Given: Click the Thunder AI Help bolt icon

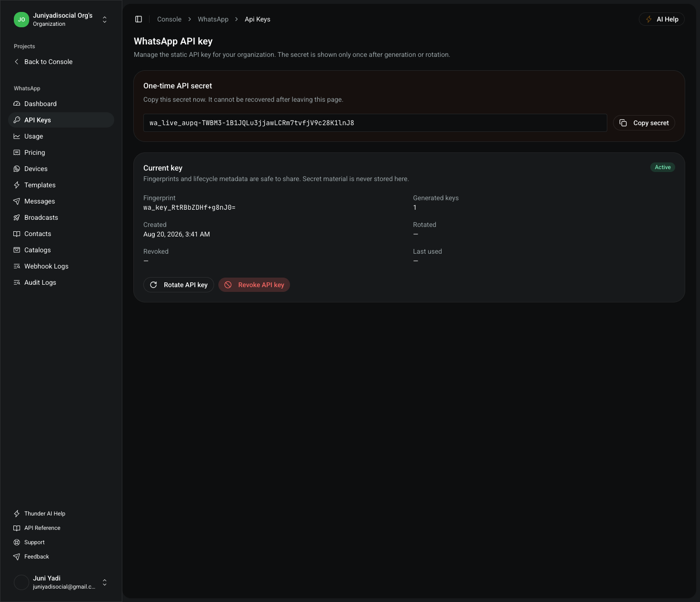Looking at the screenshot, I should coord(17,514).
